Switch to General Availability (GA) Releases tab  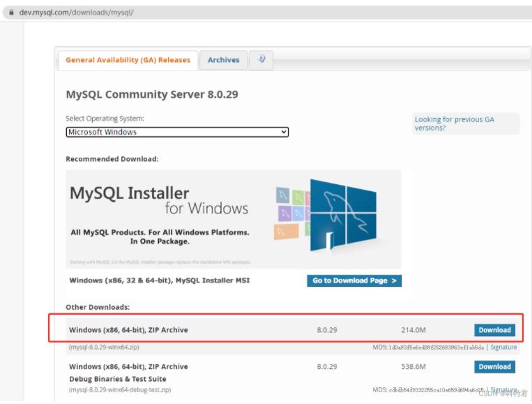(x=128, y=60)
